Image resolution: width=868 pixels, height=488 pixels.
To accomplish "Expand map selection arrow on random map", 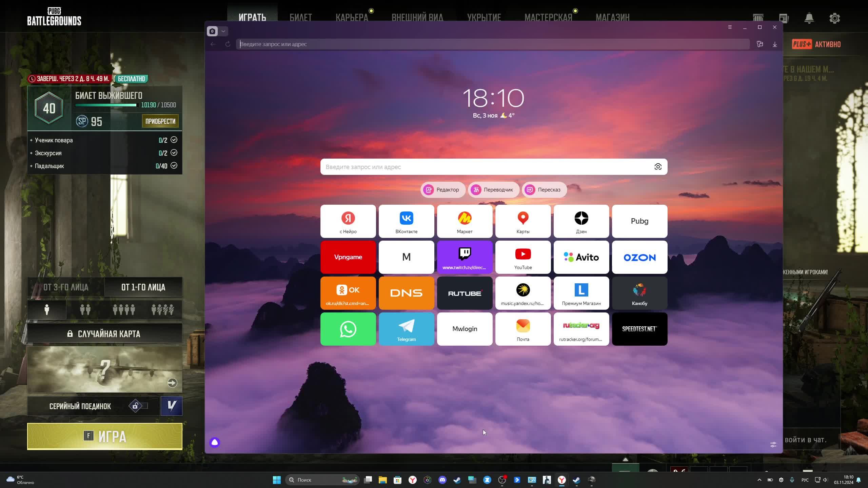I will pos(172,383).
